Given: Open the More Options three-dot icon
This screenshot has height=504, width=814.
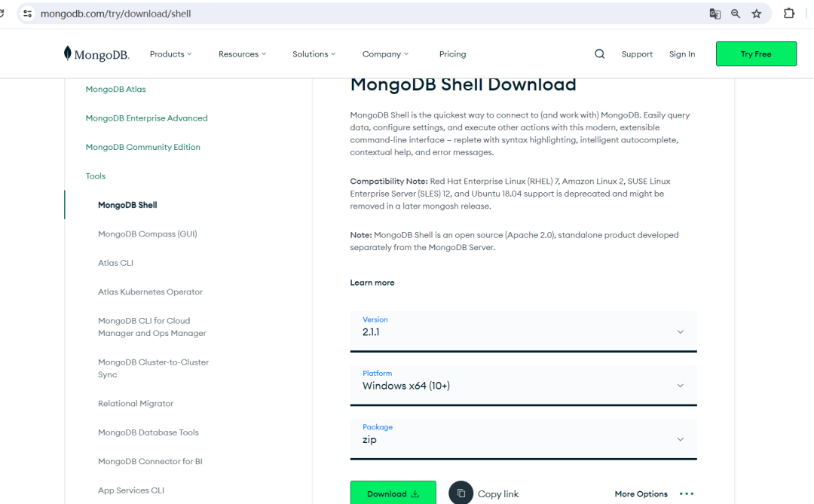Looking at the screenshot, I should pos(687,493).
